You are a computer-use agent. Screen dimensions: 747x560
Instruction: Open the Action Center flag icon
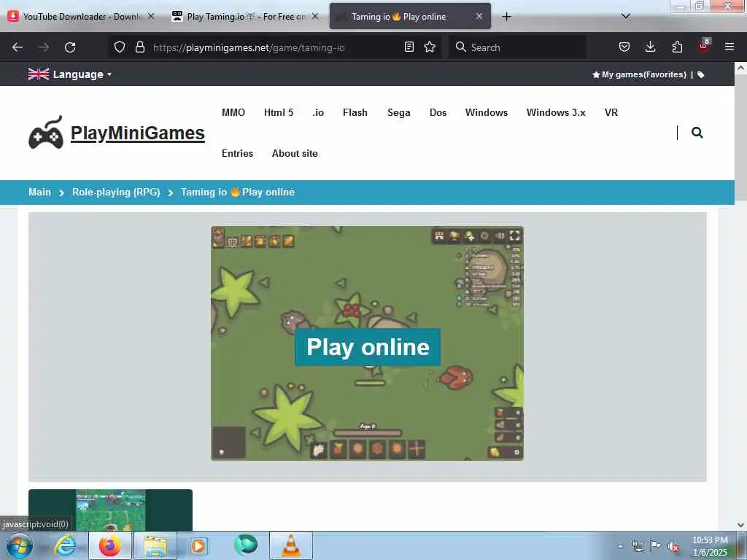coord(656,545)
